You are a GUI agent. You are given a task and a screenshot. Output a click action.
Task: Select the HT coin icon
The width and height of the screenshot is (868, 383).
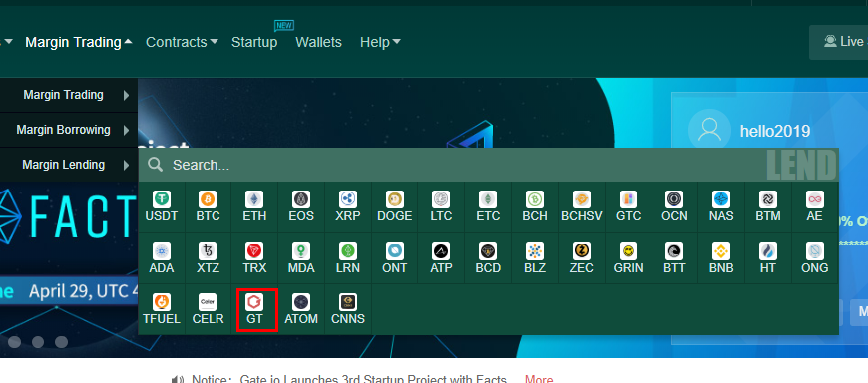(x=768, y=251)
